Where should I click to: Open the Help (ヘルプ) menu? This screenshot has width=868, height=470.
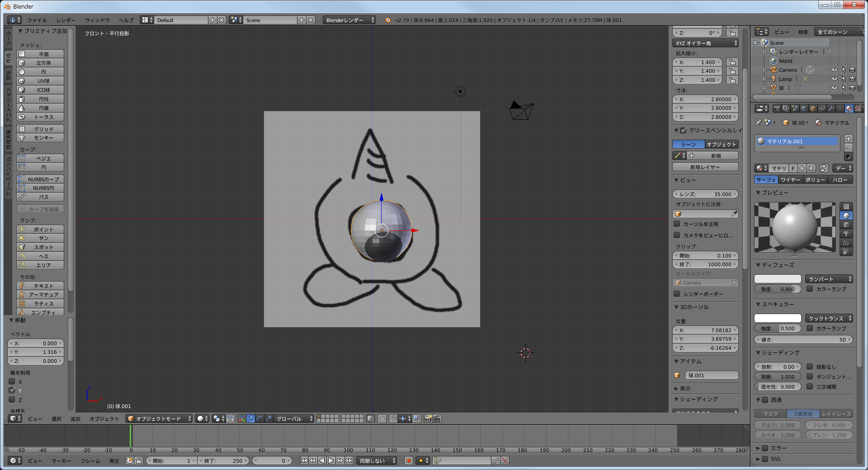pyautogui.click(x=126, y=20)
